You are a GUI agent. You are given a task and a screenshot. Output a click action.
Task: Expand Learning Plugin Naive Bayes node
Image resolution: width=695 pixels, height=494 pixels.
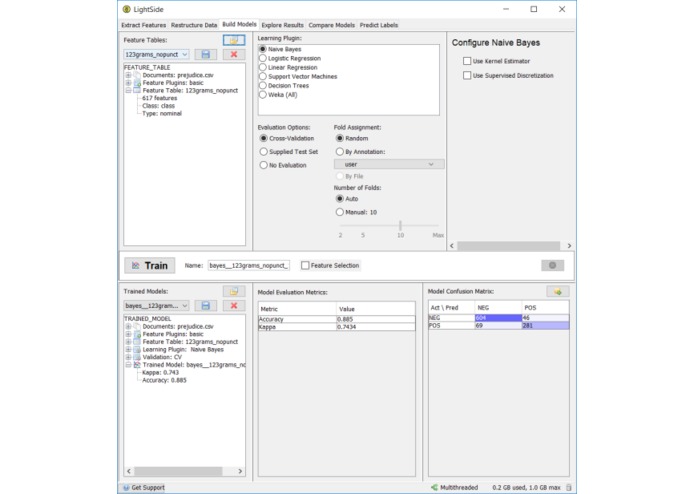click(x=128, y=349)
